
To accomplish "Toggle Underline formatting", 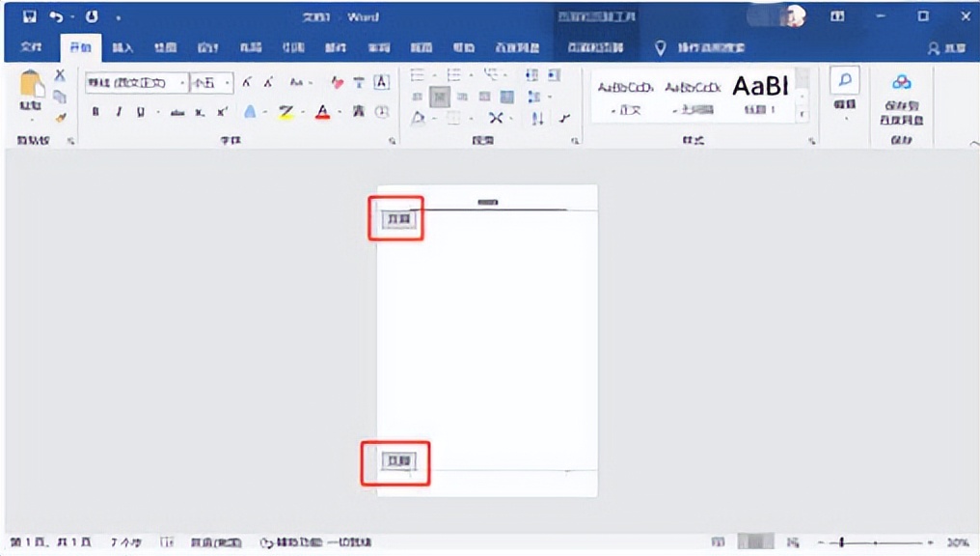I will click(140, 113).
